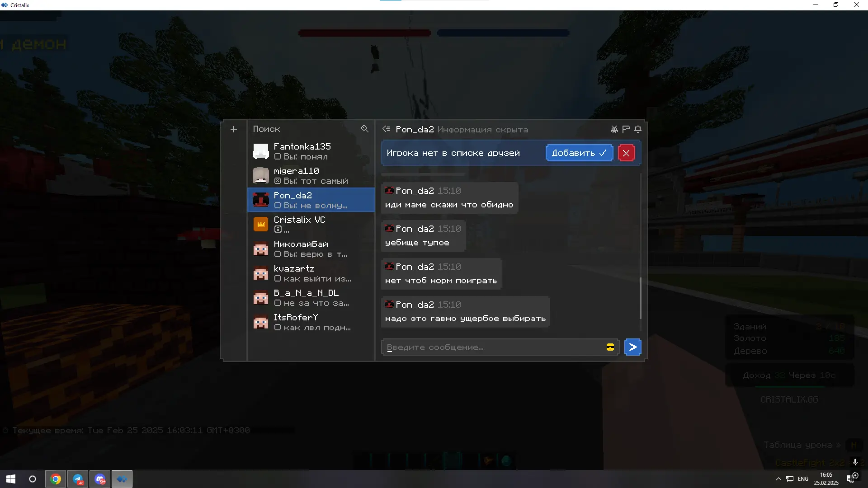Click 'Игрока нет в списке друзей' text
Viewport: 868px width, 488px height.
tap(453, 153)
